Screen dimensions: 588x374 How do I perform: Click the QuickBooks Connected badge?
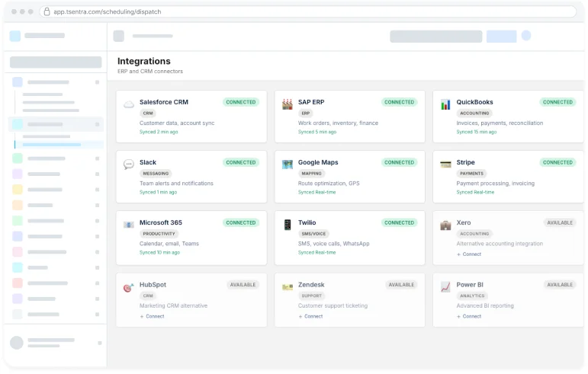click(557, 102)
